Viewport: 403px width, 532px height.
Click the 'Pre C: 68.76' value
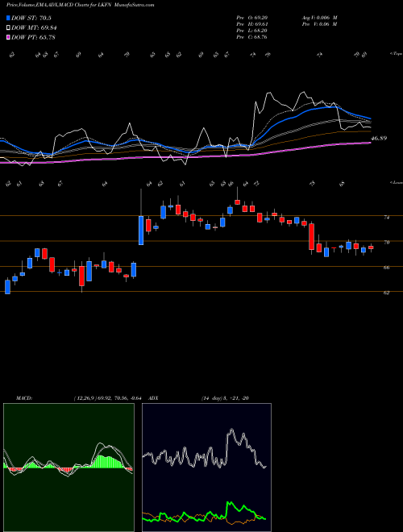252,37
